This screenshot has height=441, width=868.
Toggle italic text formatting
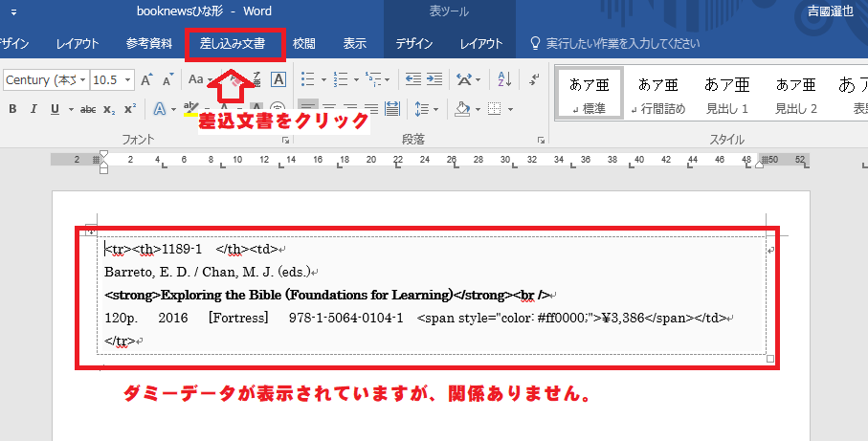(x=35, y=108)
